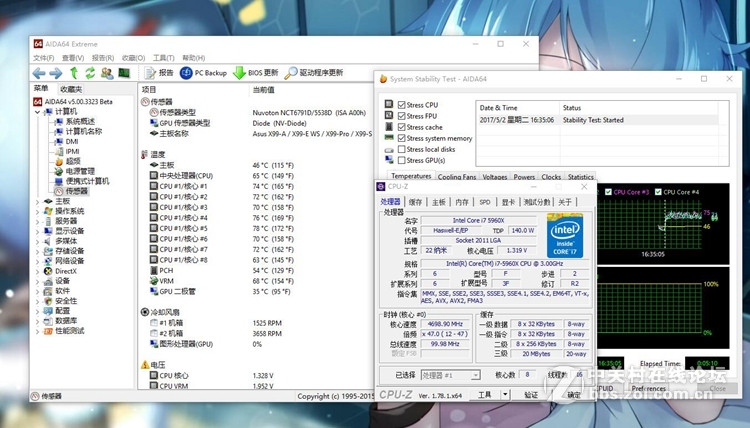Open the 显卡 tab in CPU-Z
Image resolution: width=750 pixels, height=428 pixels.
508,202
